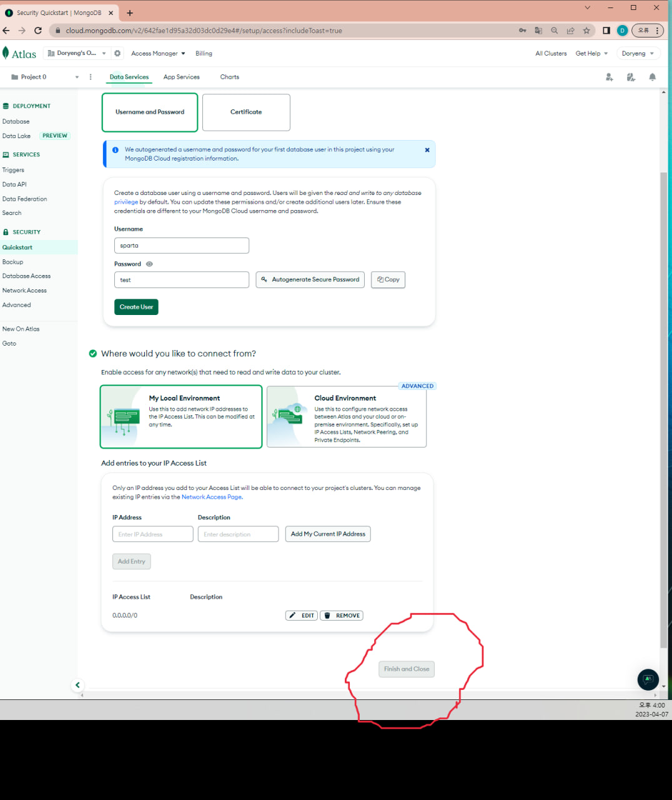Open Goto in sidebar
This screenshot has height=800, width=672.
coord(9,343)
